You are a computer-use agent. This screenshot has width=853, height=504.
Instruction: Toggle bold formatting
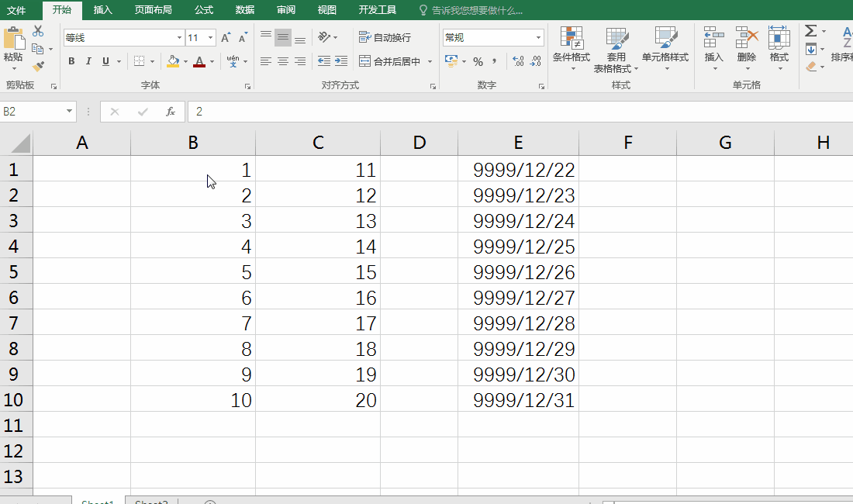point(71,61)
